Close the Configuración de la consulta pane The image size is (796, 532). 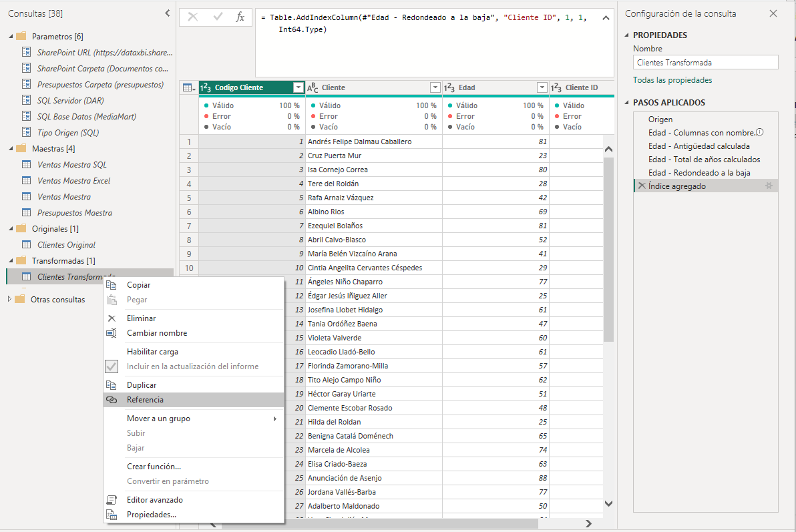773,14
